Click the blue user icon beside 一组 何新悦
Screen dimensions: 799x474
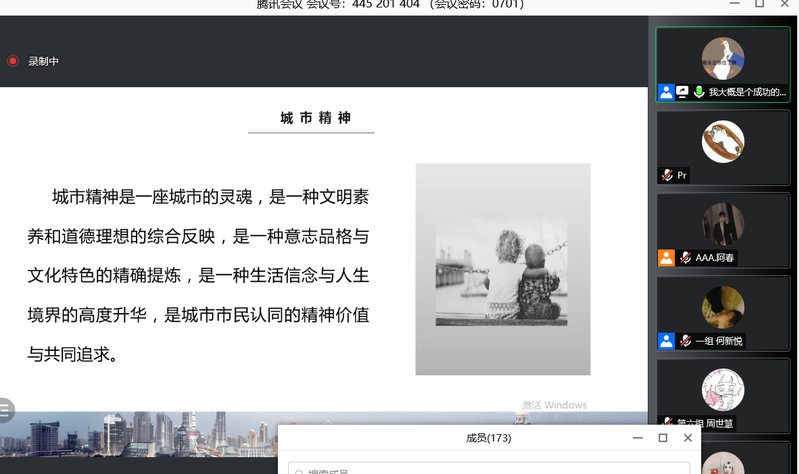(x=666, y=341)
